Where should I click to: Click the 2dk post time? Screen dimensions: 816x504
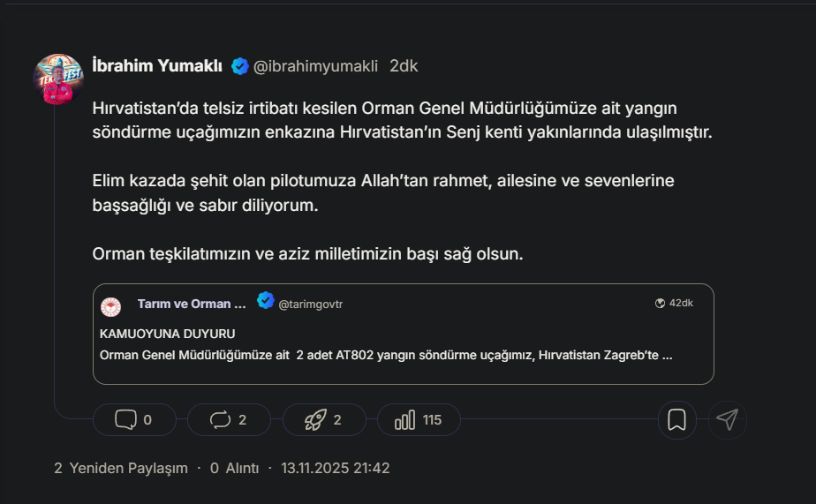pos(404,66)
